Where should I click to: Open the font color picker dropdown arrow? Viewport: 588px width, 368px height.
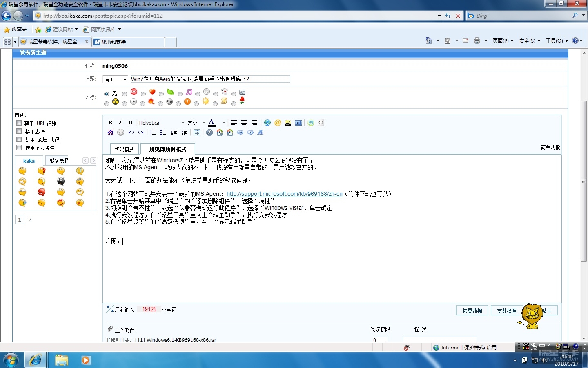(224, 123)
